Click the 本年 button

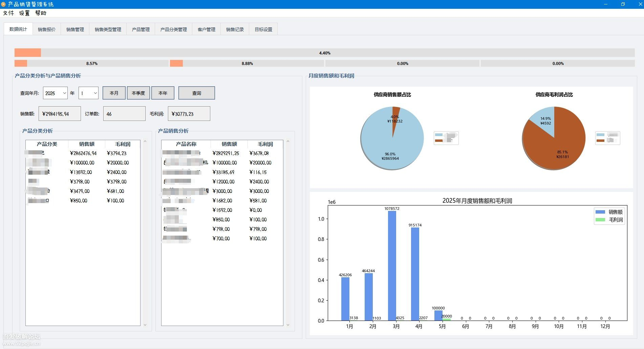[x=163, y=93]
